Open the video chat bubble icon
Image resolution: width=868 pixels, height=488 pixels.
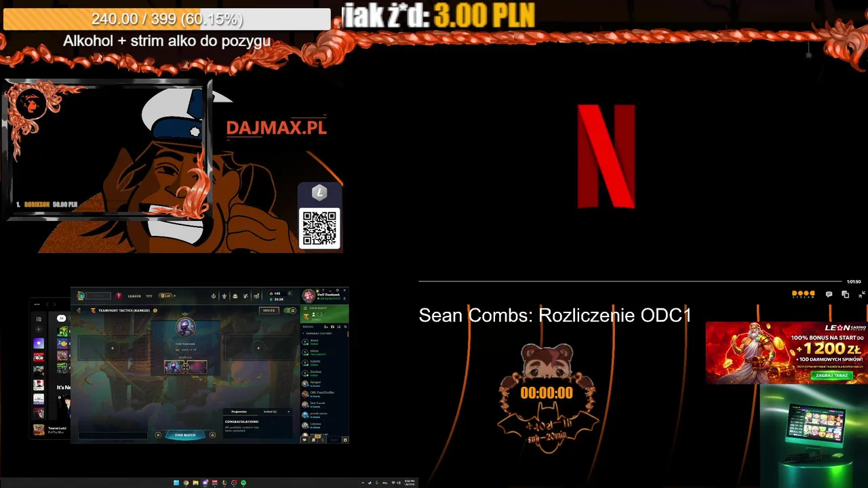[x=829, y=294]
